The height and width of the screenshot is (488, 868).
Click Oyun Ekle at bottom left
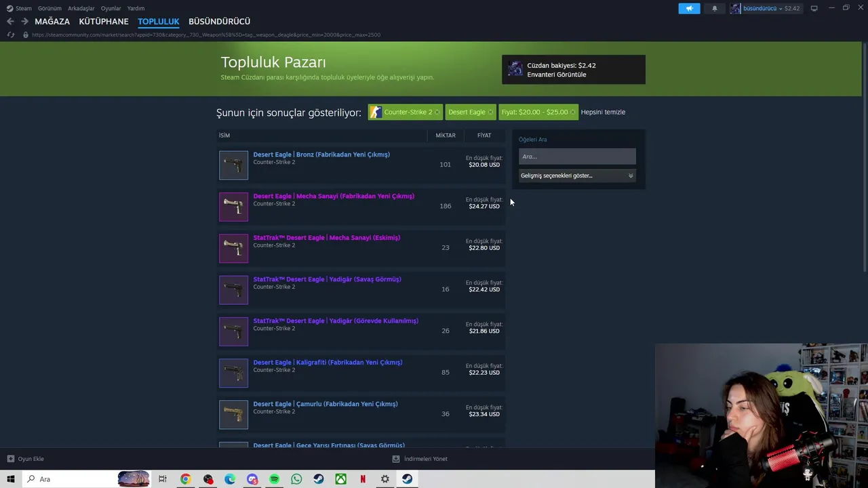[x=31, y=459]
